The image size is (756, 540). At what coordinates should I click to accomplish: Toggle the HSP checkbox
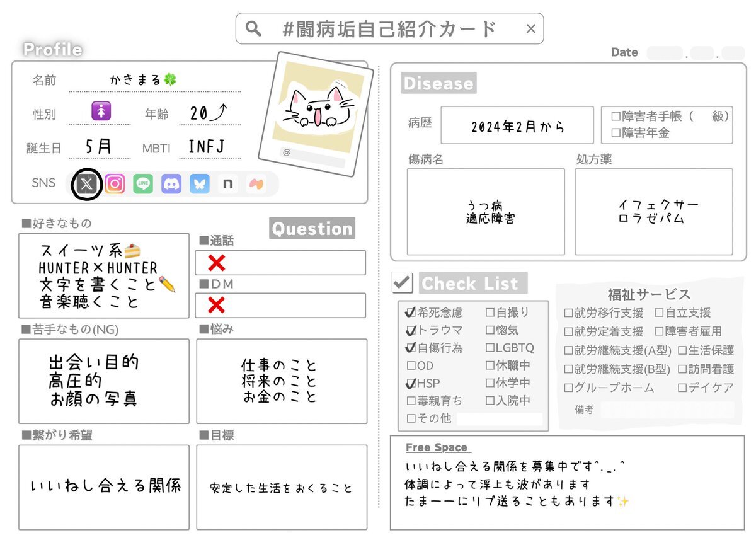411,383
